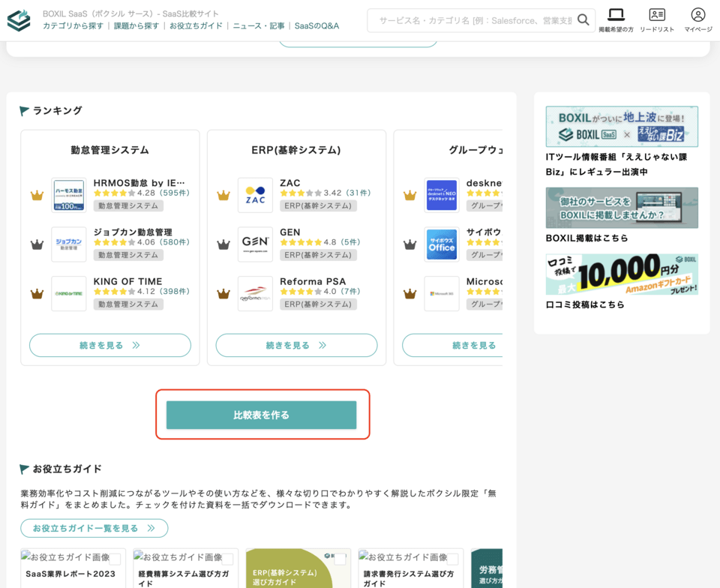Click the KING OF TIME logo
Image resolution: width=720 pixels, height=588 pixels.
(69, 294)
